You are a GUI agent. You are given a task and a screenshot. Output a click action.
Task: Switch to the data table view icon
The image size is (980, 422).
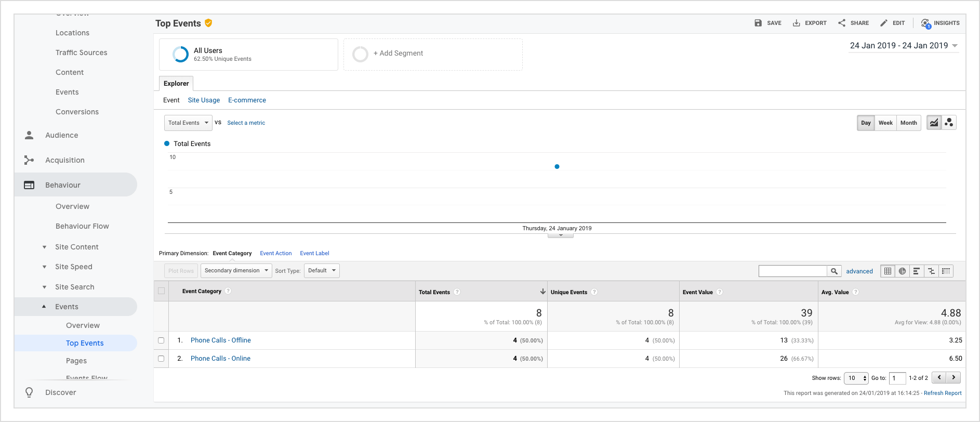(x=888, y=271)
